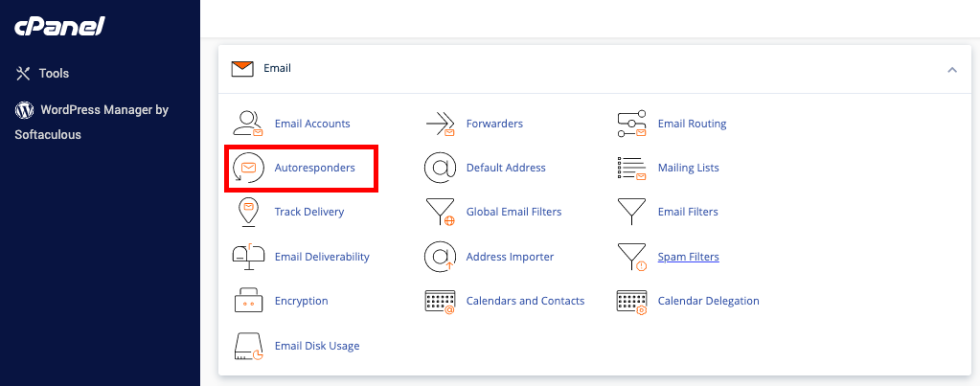Click the Forwarders arrow icon

point(440,124)
